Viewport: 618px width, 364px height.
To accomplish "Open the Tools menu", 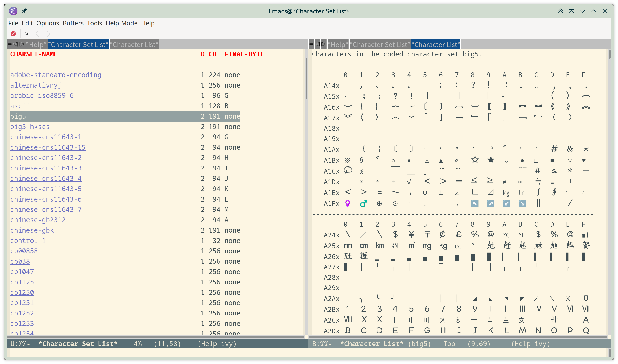I will click(x=94, y=23).
